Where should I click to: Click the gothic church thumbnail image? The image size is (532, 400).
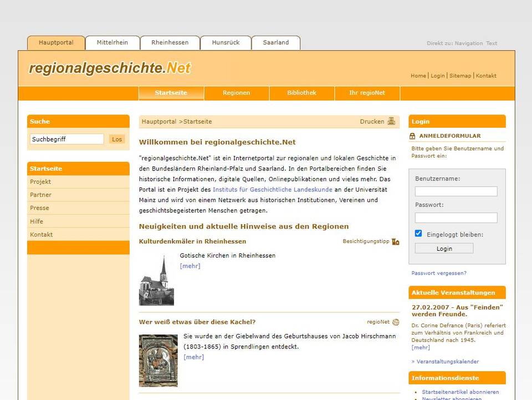tap(156, 280)
